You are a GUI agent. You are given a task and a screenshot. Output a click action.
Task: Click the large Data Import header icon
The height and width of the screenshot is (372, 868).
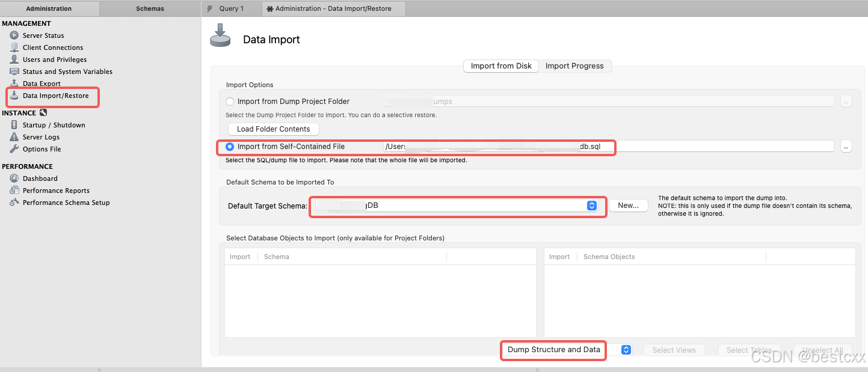220,35
